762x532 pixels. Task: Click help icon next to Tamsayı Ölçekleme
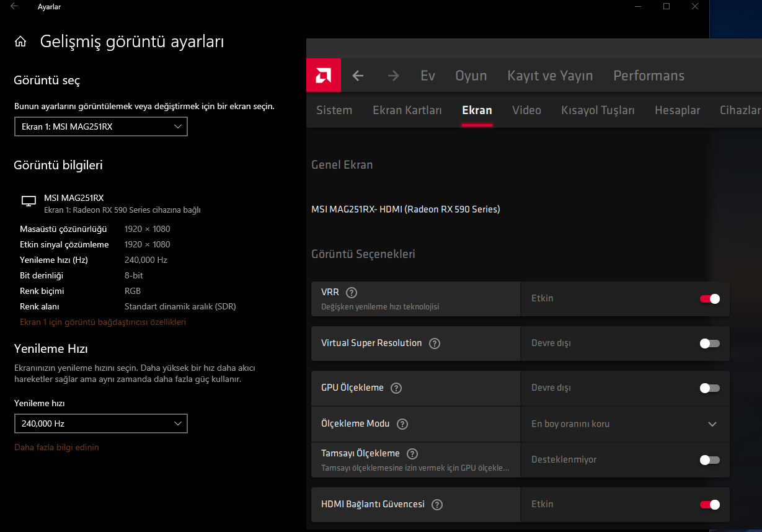tap(412, 454)
